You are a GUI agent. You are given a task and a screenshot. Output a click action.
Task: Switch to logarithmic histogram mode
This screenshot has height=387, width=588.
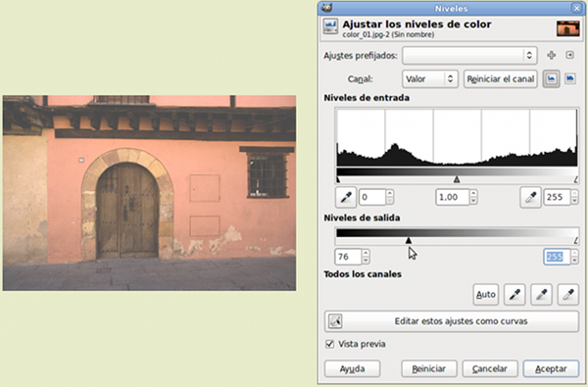(x=570, y=78)
